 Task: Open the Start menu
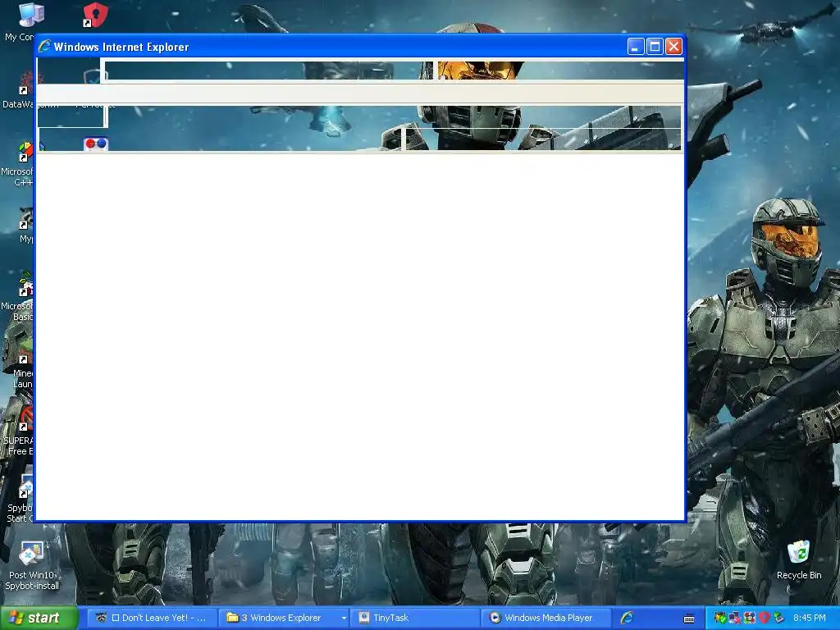[x=39, y=619]
